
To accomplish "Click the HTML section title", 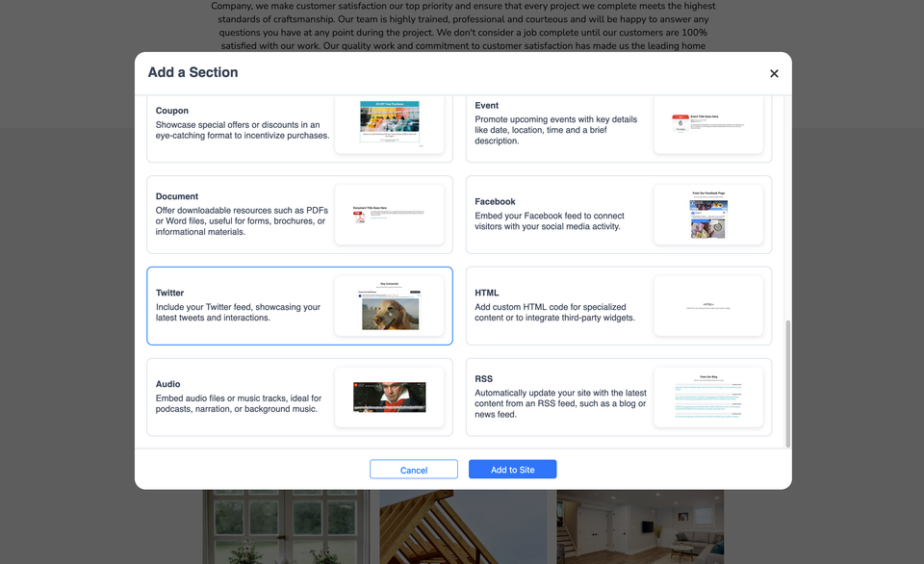I will [x=487, y=293].
